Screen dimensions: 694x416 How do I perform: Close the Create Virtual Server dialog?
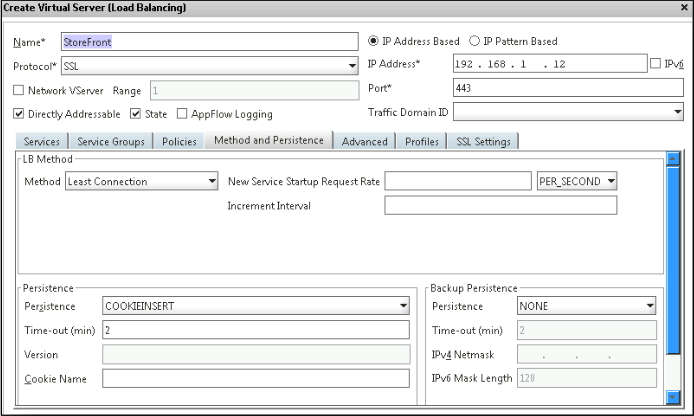coord(682,9)
